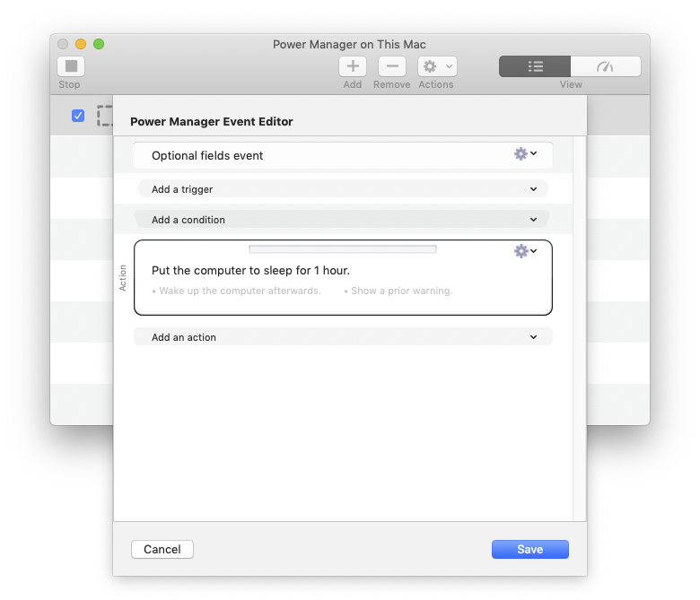Expand the Add a condition dropdown
700x600 pixels.
point(343,219)
